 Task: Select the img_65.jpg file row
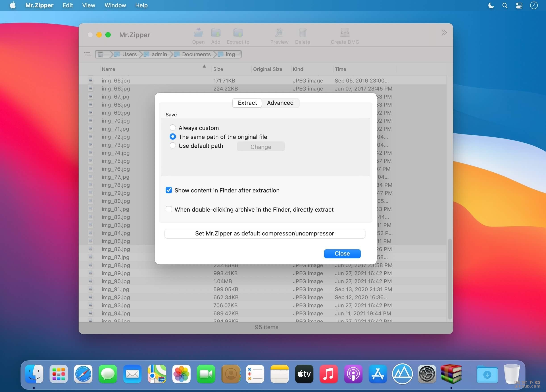point(263,80)
